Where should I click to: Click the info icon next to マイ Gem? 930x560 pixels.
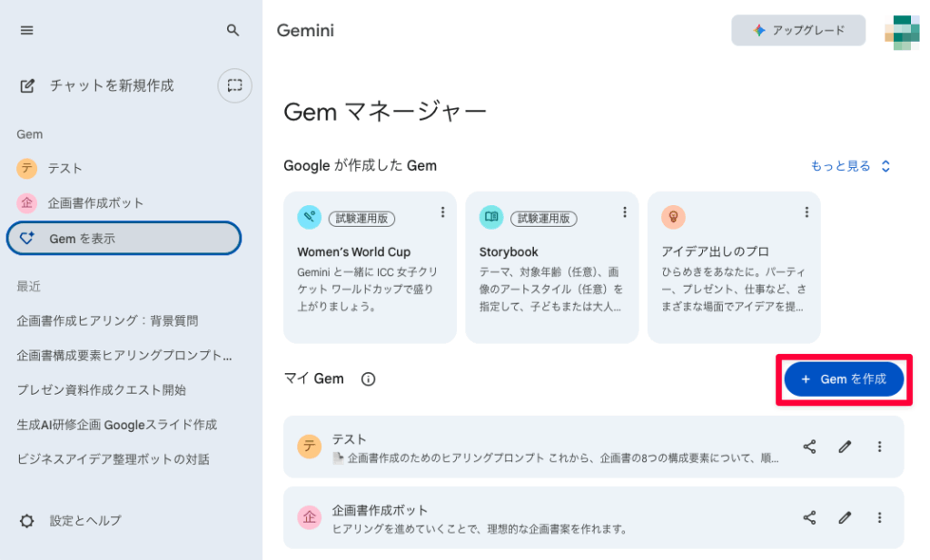point(367,378)
